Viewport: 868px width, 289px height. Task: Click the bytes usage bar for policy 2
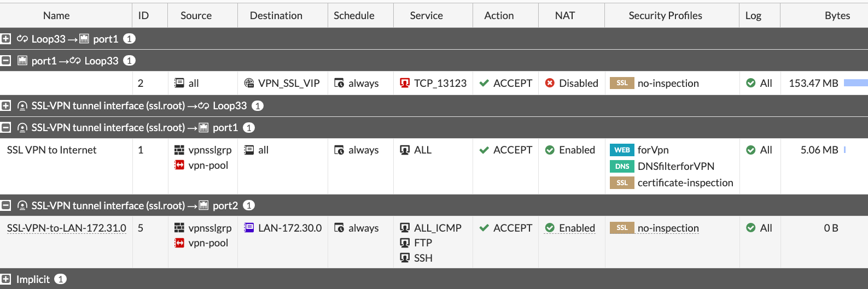(855, 83)
